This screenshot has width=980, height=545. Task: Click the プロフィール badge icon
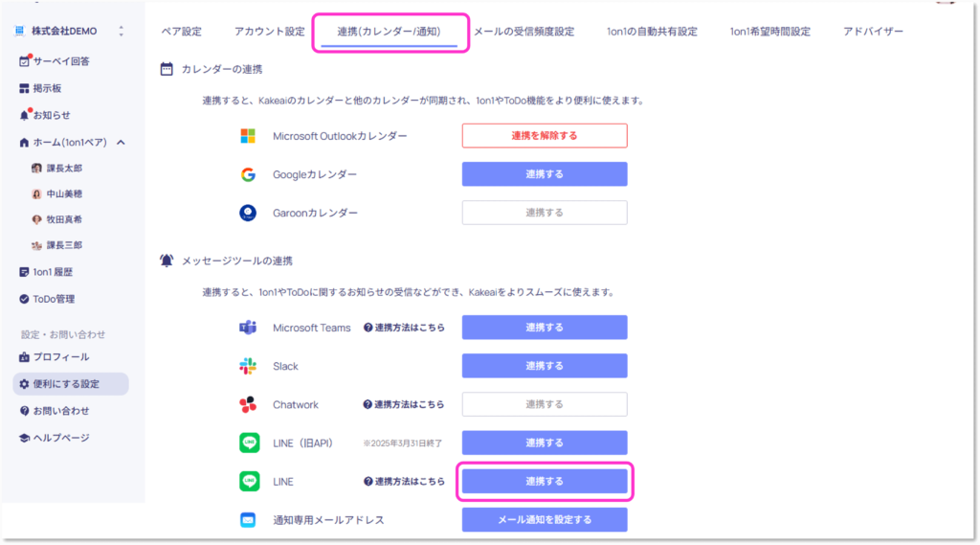(24, 357)
